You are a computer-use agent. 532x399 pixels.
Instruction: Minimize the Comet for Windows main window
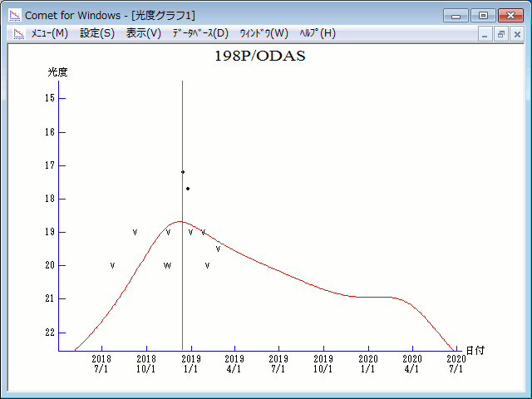(x=456, y=15)
